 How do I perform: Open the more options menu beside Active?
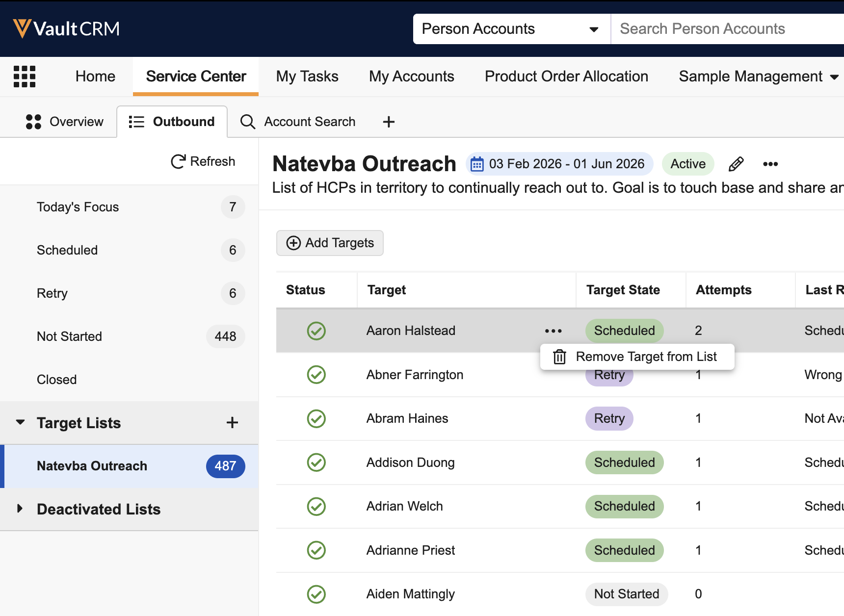(770, 164)
